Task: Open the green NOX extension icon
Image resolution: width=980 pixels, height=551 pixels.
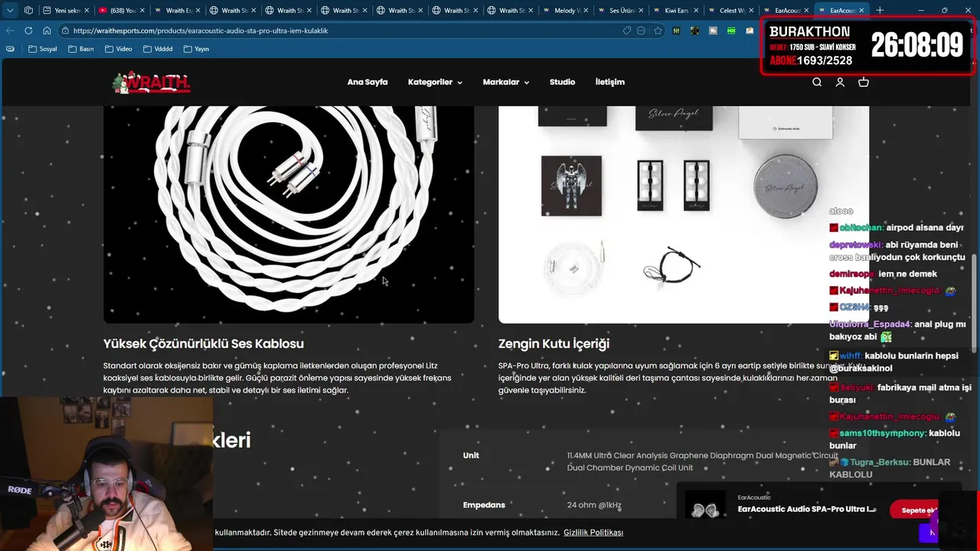Action: 731,31
